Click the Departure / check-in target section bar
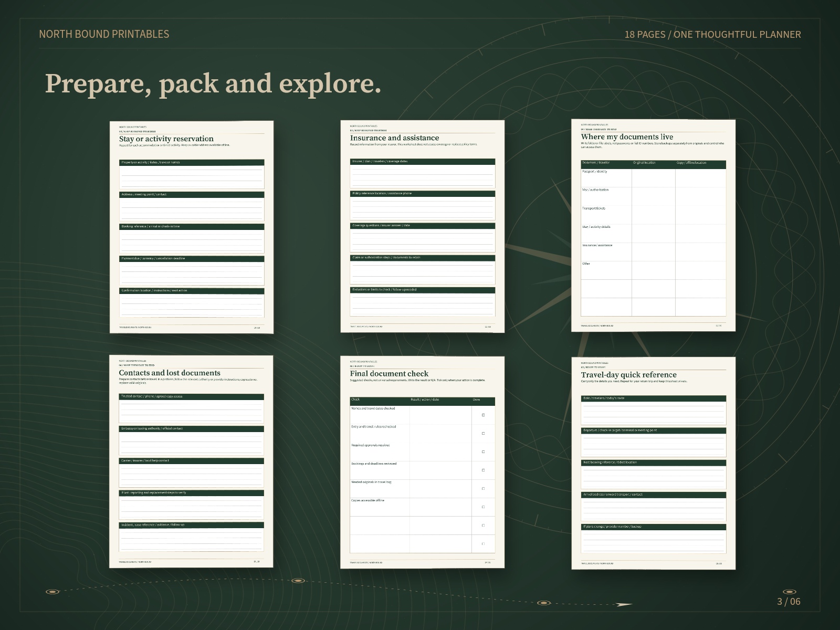Screen dimensions: 840x630 pyautogui.click(x=654, y=430)
